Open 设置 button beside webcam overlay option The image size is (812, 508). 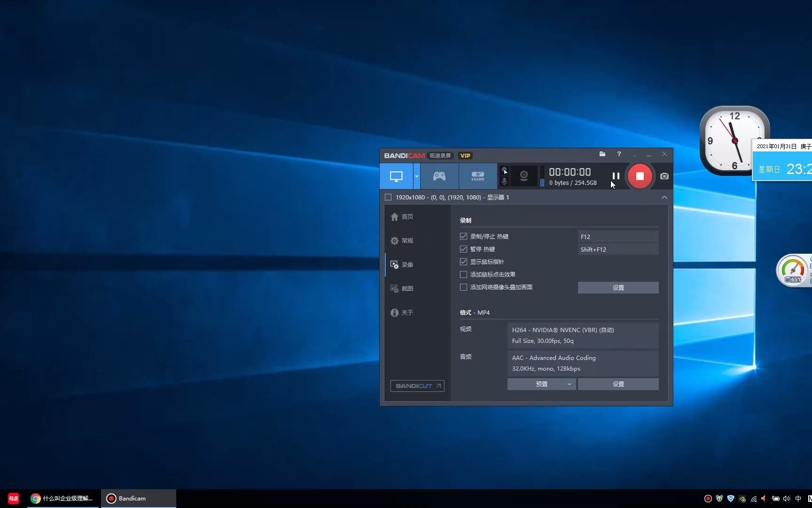coord(618,288)
